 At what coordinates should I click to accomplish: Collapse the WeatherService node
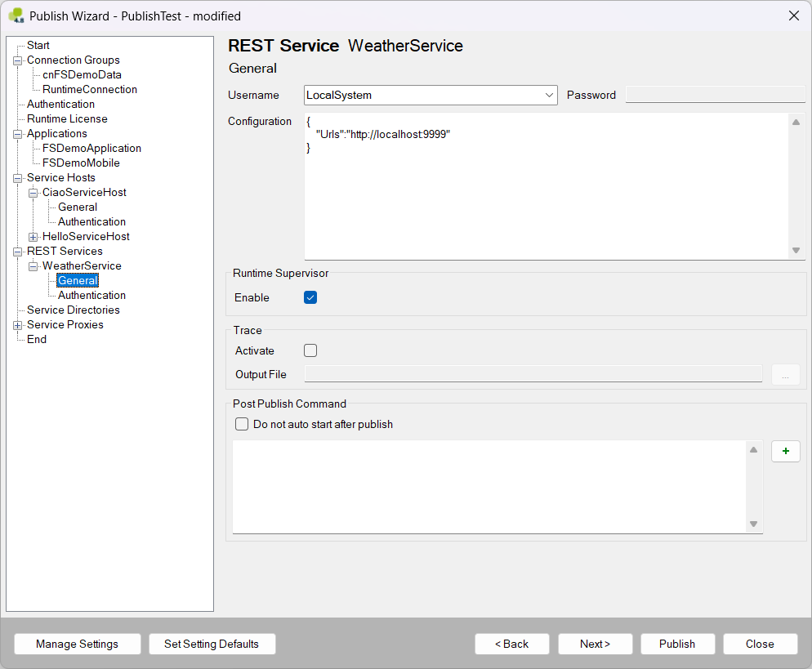pos(33,266)
